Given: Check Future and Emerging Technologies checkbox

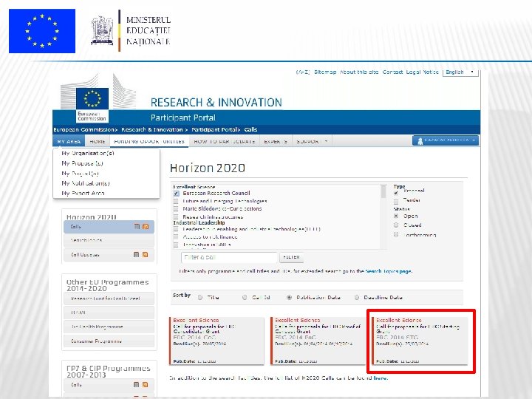Looking at the screenshot, I should 176,201.
